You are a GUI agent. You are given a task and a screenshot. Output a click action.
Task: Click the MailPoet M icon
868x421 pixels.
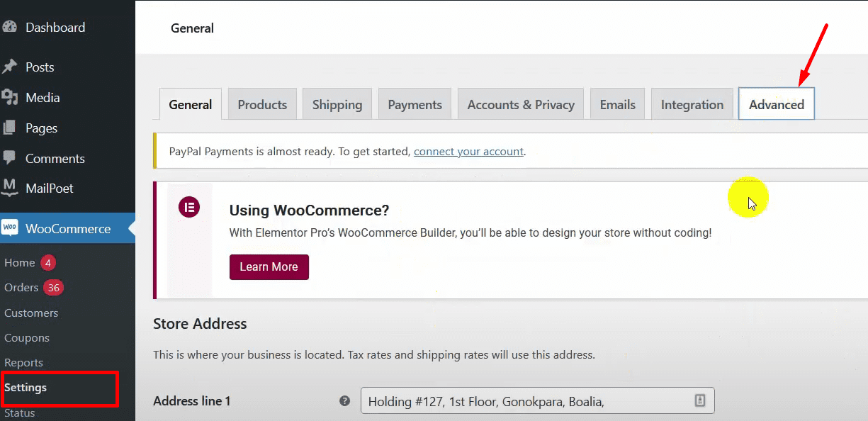point(9,189)
